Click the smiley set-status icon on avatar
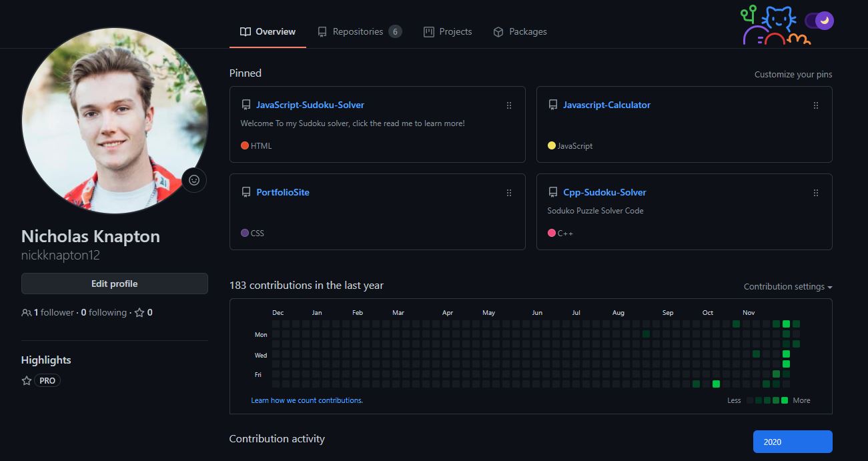The width and height of the screenshot is (868, 461). click(194, 180)
